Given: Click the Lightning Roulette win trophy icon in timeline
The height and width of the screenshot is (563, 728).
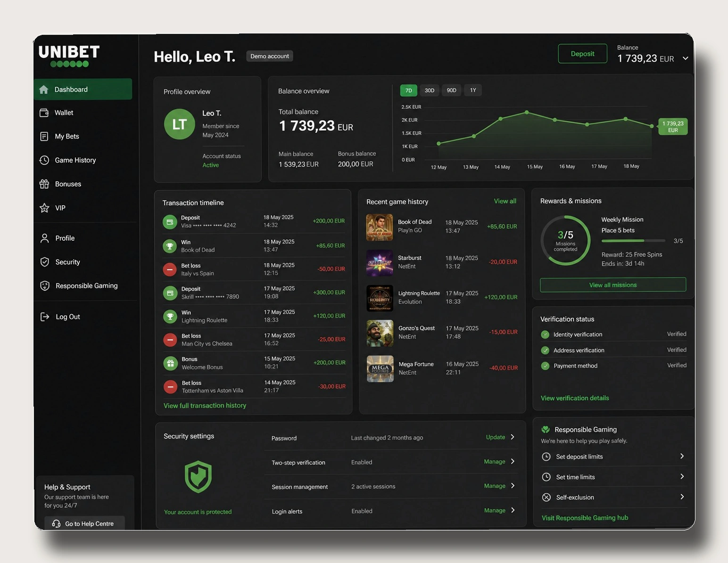Looking at the screenshot, I should (x=170, y=316).
